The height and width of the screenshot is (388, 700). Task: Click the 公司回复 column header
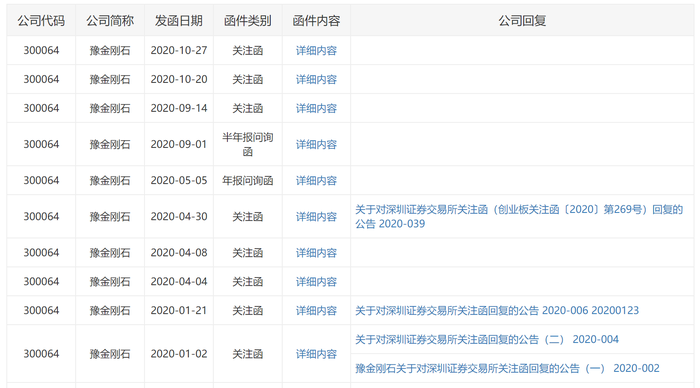(522, 21)
